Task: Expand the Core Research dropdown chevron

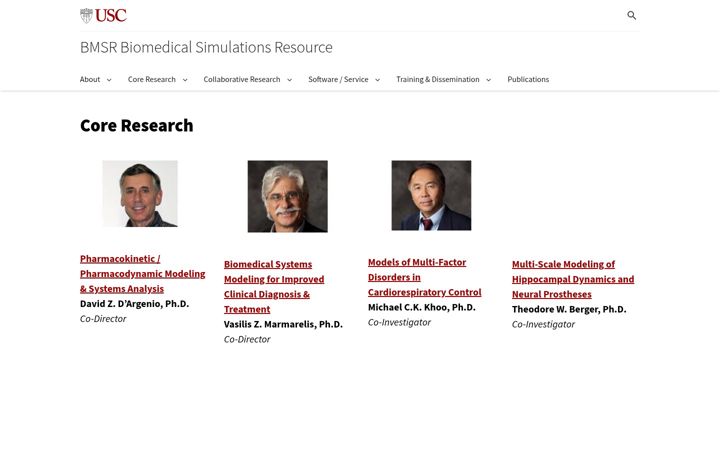Action: [x=185, y=80]
